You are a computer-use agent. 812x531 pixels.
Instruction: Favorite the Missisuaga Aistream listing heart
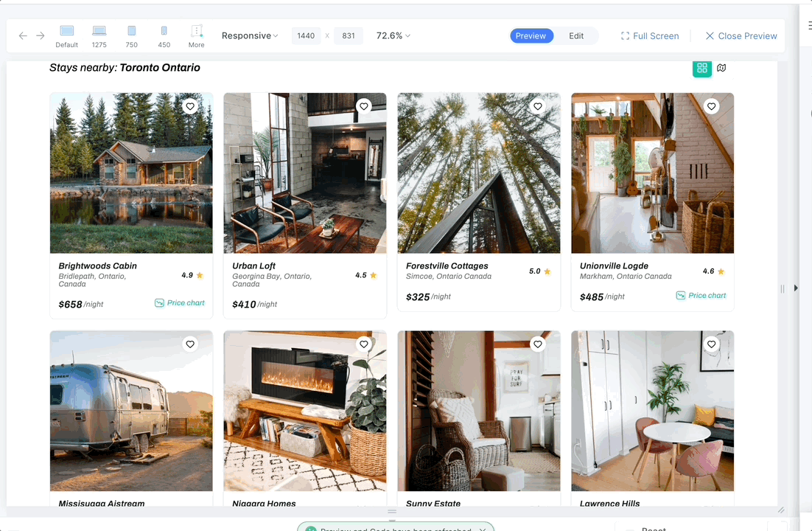click(x=191, y=344)
